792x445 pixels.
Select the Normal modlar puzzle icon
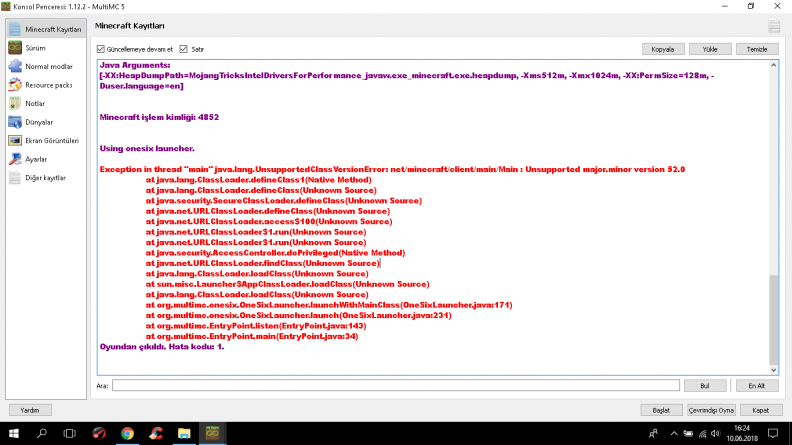(15, 66)
